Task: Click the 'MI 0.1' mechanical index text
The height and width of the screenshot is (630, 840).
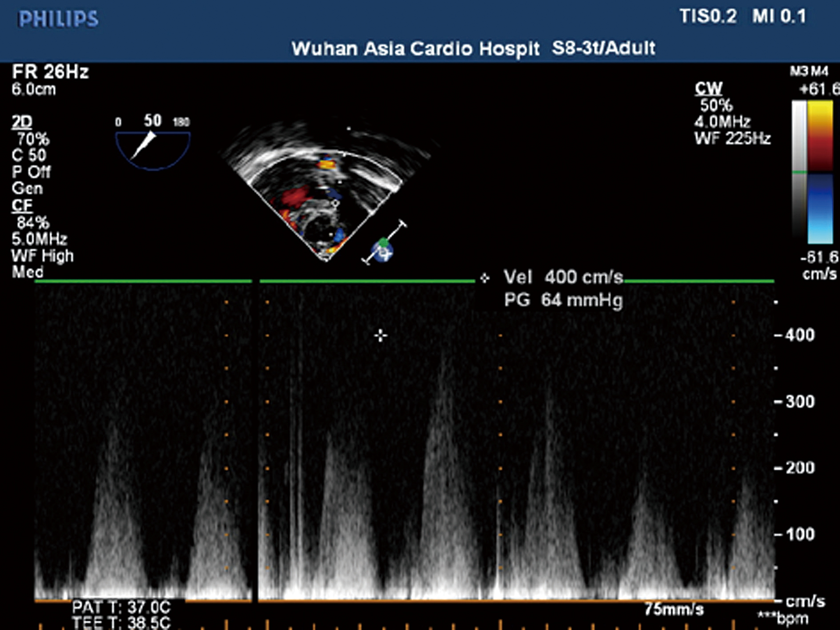Action: (779, 16)
